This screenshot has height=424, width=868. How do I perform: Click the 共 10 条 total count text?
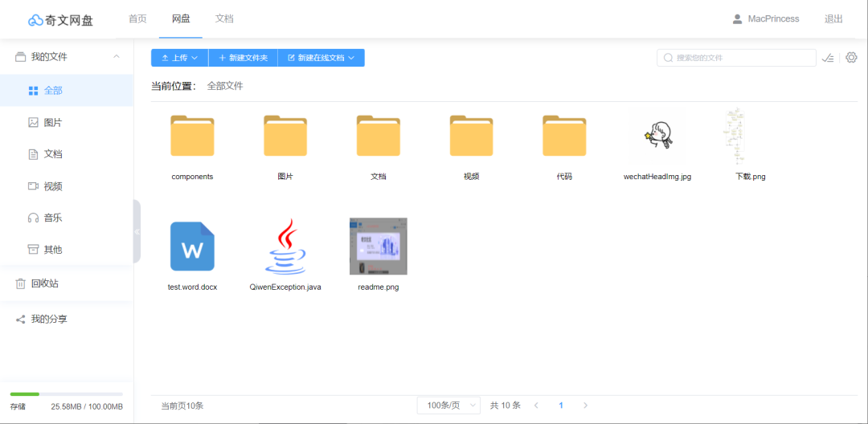coord(506,406)
